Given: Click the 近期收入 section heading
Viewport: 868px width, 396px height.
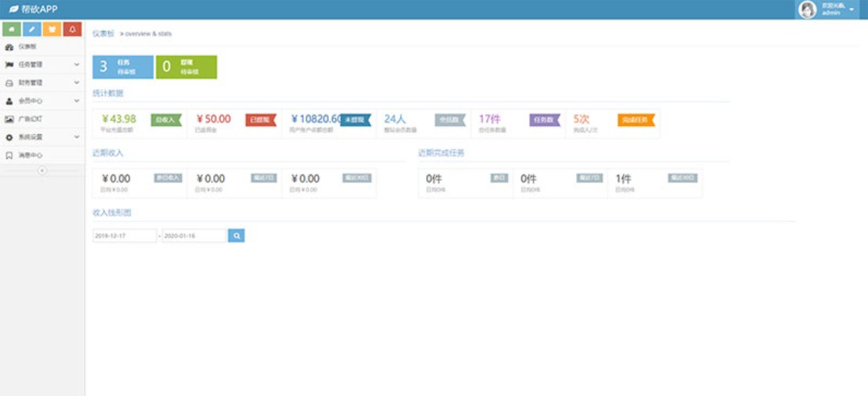Looking at the screenshot, I should coord(108,153).
